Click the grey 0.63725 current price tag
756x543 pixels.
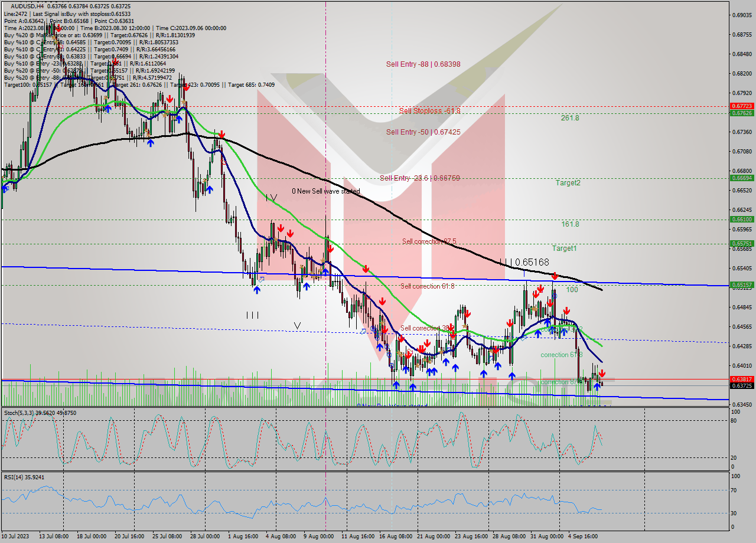point(742,386)
